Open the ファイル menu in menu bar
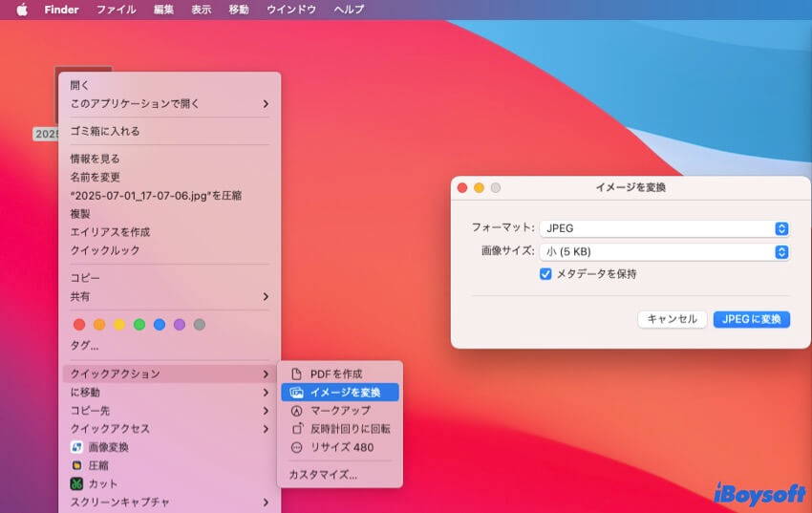Screen dimensions: 812x513 click(117, 10)
